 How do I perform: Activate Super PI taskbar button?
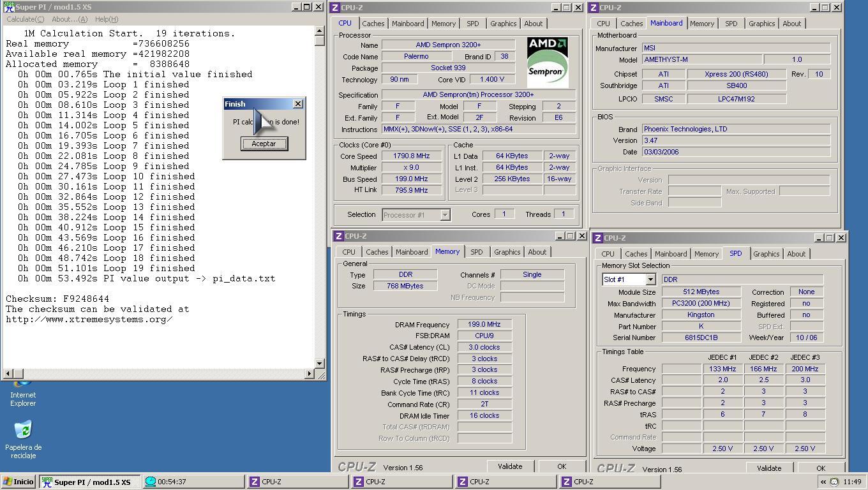click(x=89, y=482)
